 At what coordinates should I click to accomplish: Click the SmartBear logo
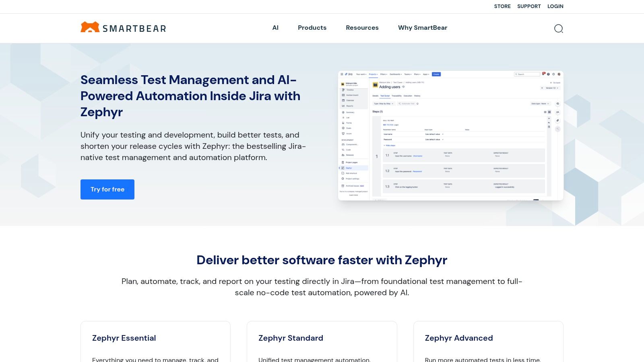coord(123,28)
